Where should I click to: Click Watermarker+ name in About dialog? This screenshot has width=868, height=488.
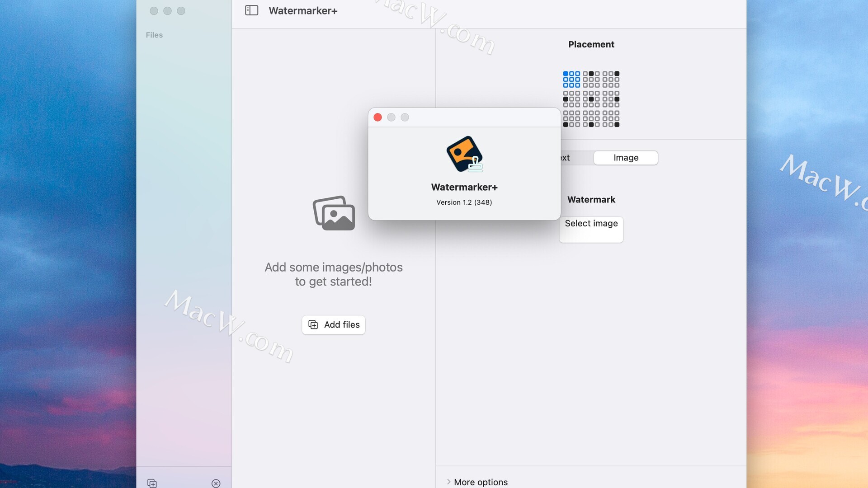point(464,187)
